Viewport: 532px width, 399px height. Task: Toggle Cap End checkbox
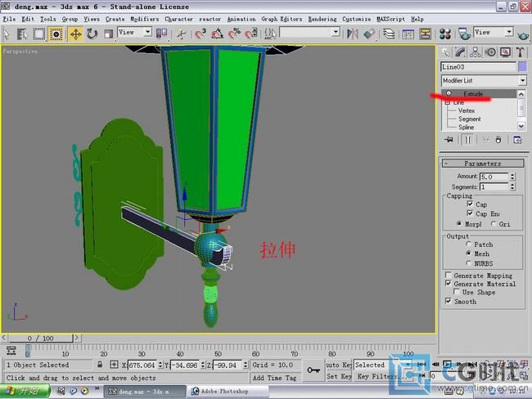coord(470,213)
